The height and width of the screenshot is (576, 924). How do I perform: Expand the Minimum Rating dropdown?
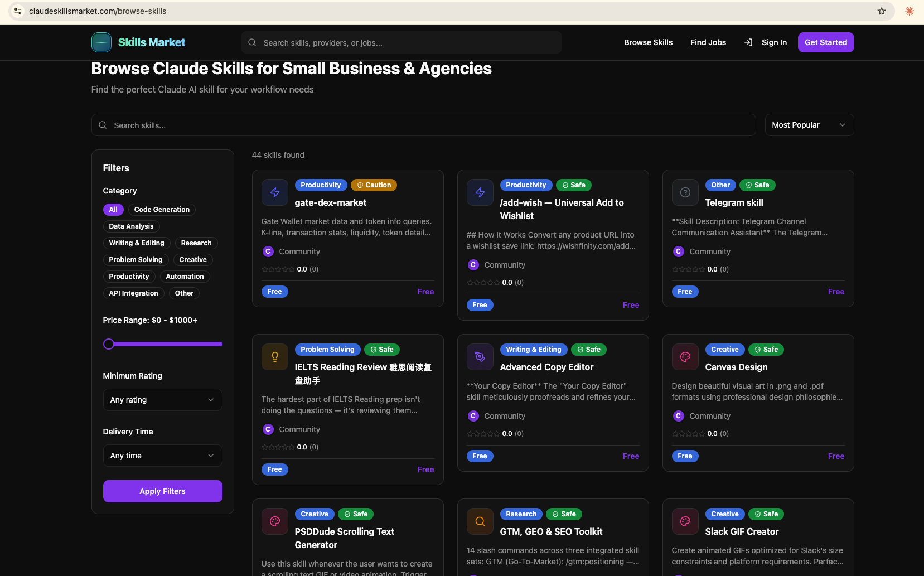click(x=162, y=400)
